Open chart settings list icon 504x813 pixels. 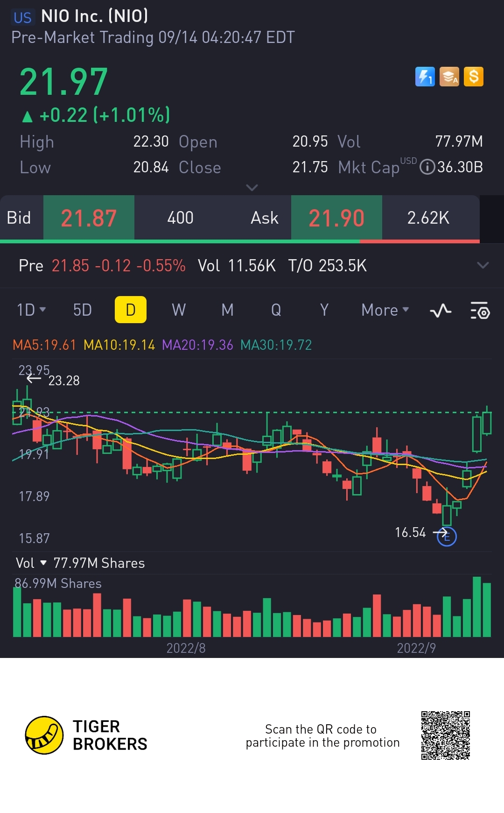[x=480, y=311]
